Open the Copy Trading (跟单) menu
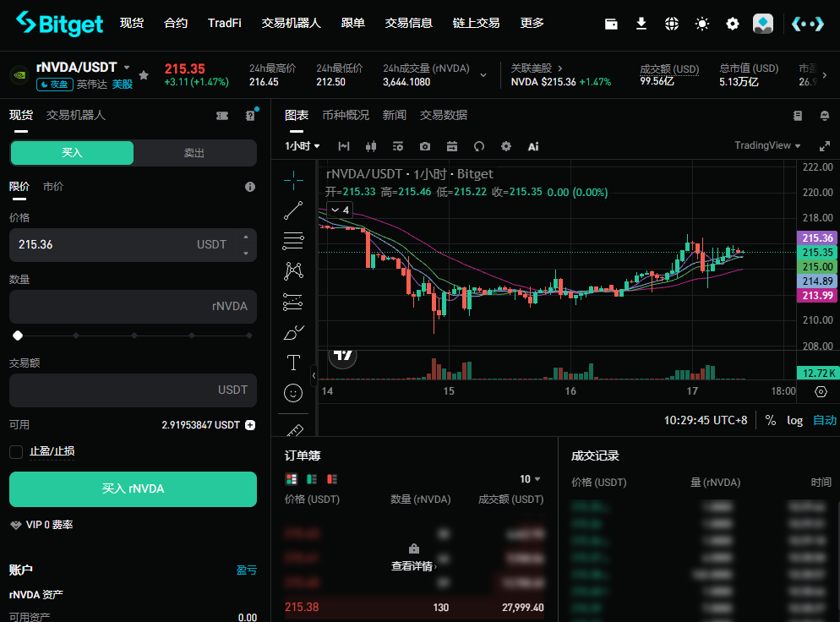This screenshot has height=622, width=840. coord(353,23)
